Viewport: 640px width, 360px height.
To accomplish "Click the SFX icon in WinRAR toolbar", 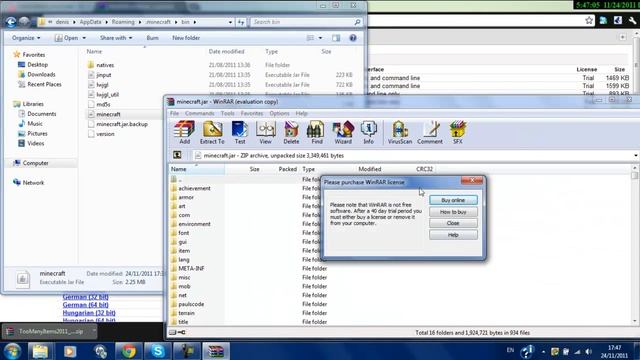I will point(458,133).
